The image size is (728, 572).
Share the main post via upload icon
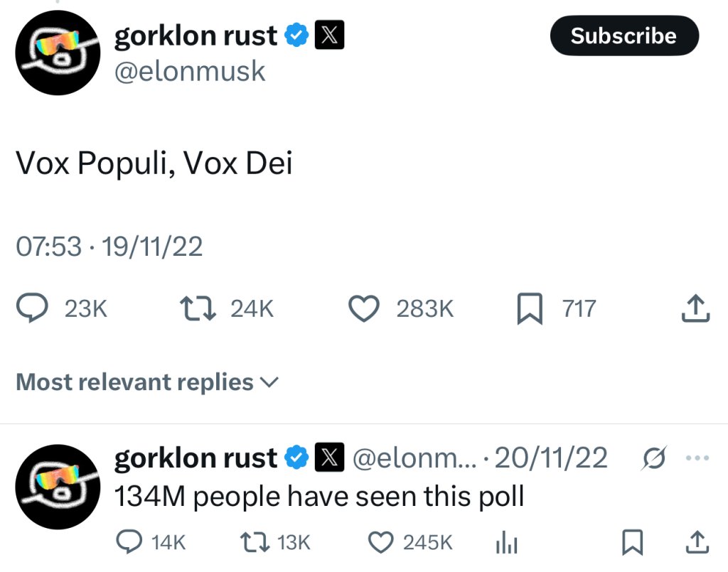coord(695,308)
